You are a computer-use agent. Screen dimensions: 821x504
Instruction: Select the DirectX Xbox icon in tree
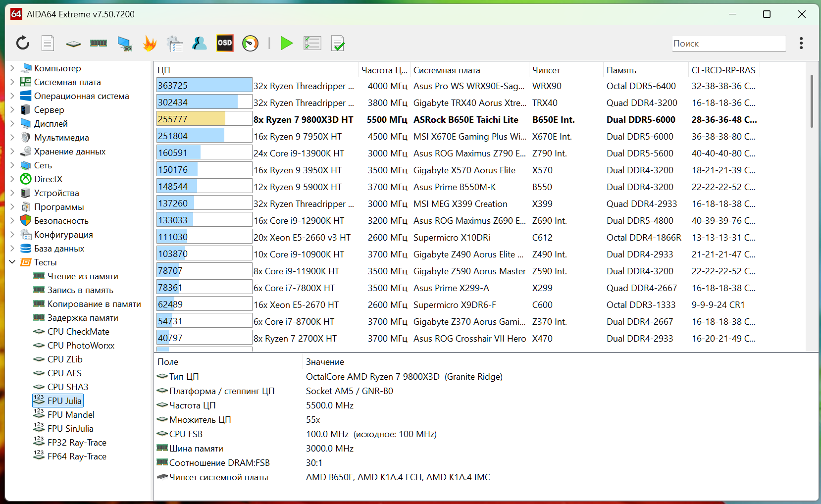point(26,179)
